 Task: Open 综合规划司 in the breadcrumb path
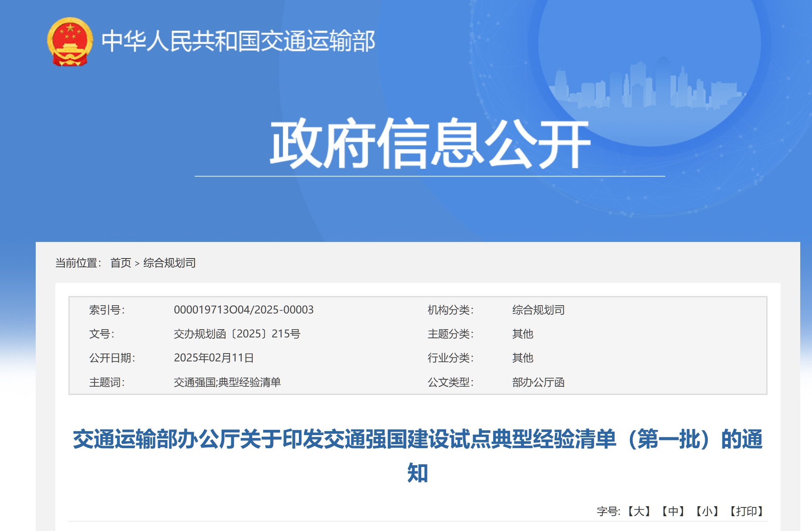[x=169, y=263]
